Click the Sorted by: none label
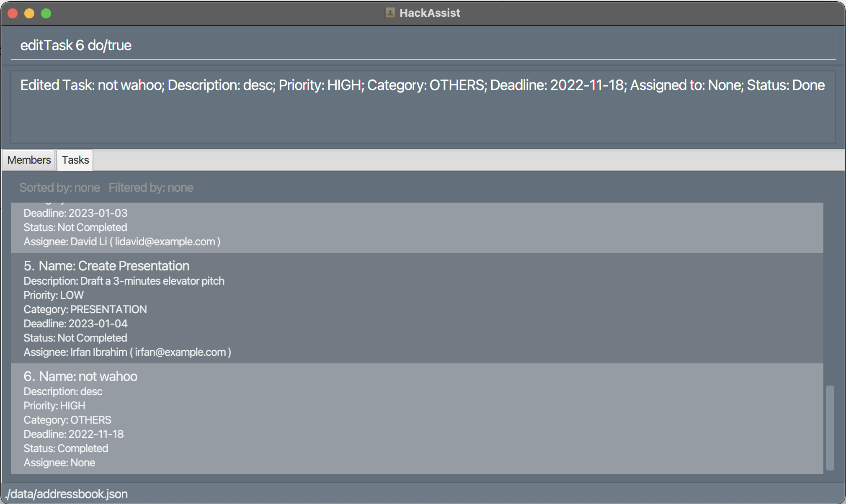The width and height of the screenshot is (846, 504). tap(60, 188)
